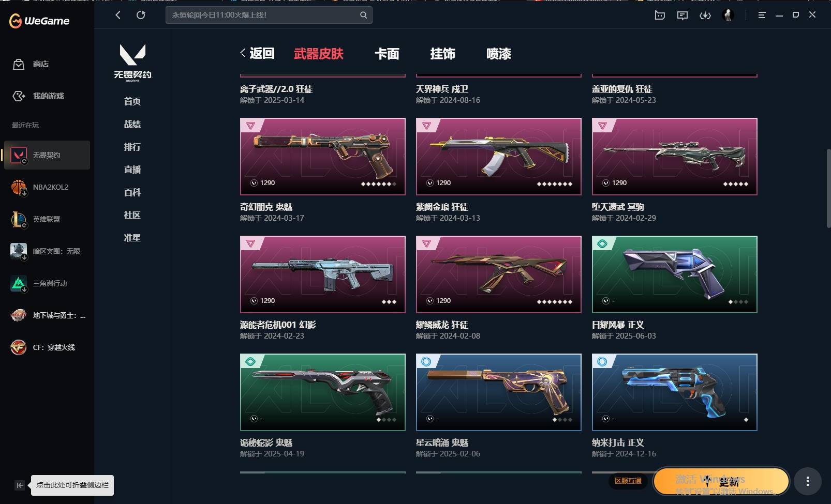Click the search magnifier icon
The image size is (831, 504).
364,15
